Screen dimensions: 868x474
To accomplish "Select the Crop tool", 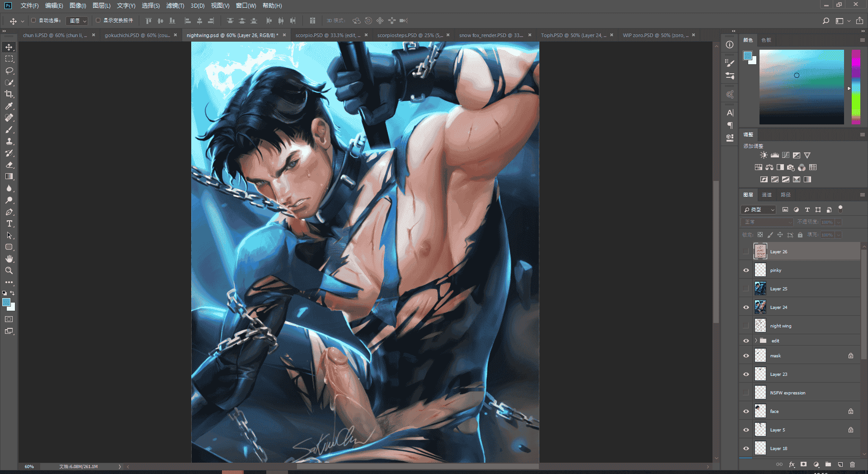I will (x=9, y=94).
